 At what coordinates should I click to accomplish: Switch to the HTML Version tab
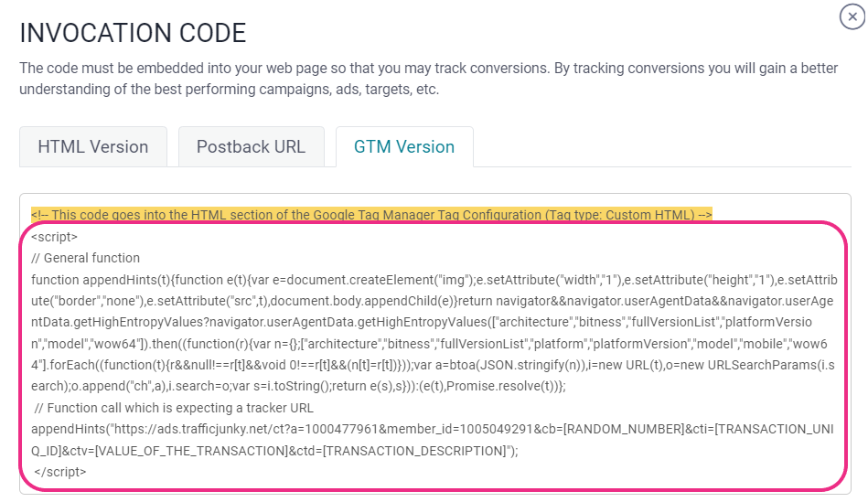pos(93,146)
